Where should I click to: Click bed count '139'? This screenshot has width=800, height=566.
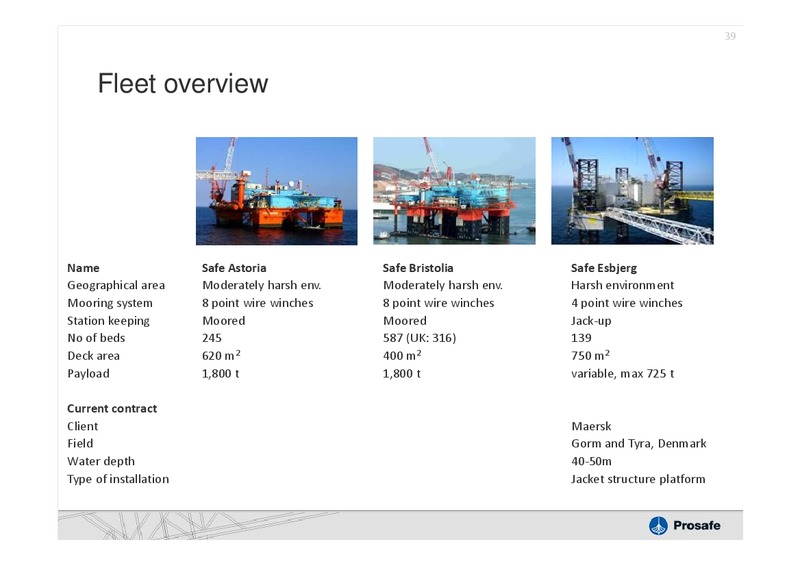click(x=581, y=338)
